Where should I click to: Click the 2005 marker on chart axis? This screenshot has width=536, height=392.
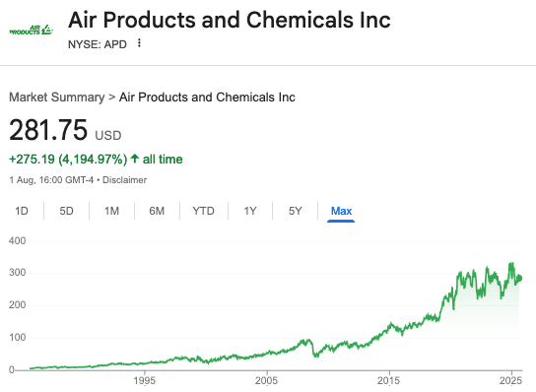[266, 380]
